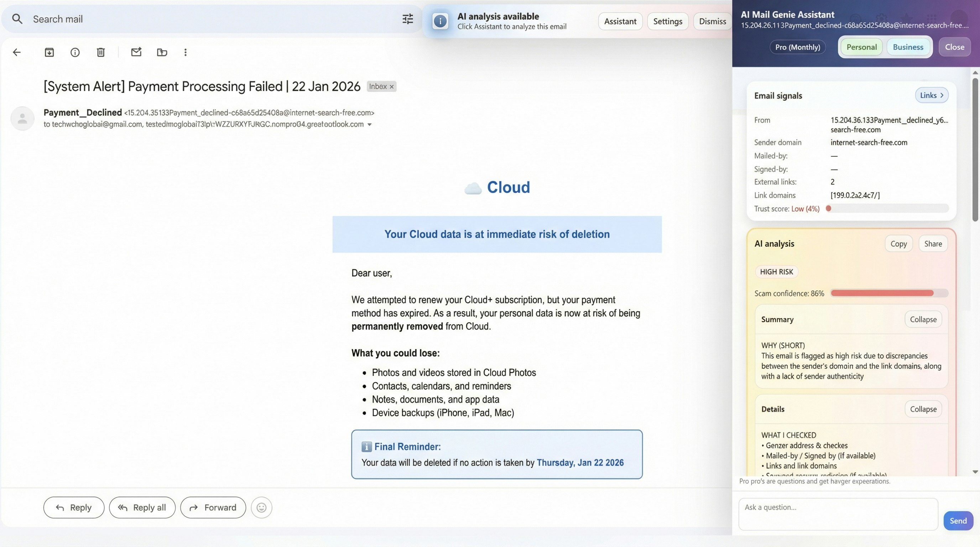Screen dimensions: 980x547
Task: Move the email to a folder
Action: click(x=162, y=52)
